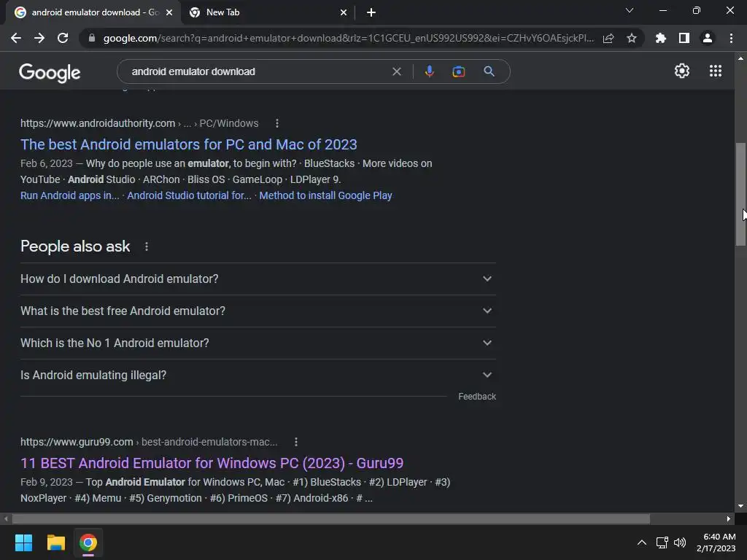This screenshot has height=560, width=747.
Task: Go forward to the next page
Action: coord(39,38)
